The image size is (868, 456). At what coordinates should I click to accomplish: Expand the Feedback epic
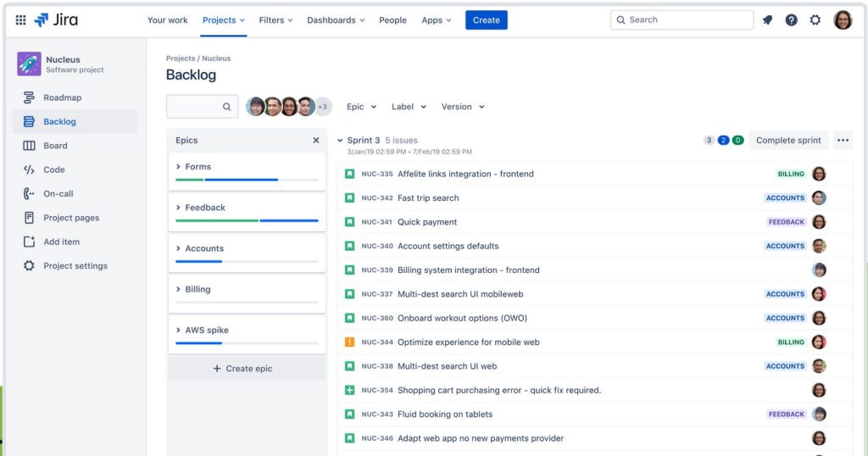178,208
